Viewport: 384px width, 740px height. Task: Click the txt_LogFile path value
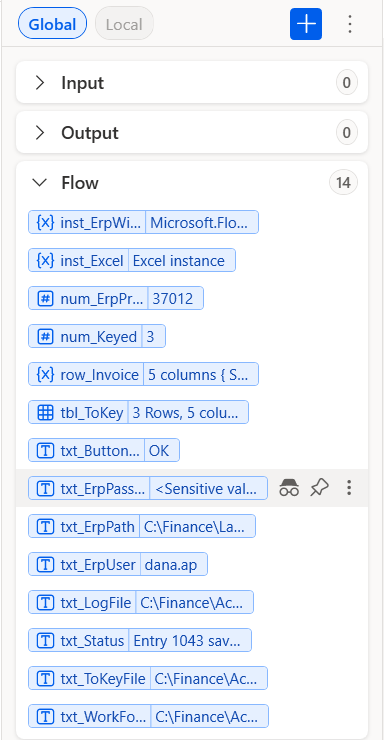pos(195,603)
